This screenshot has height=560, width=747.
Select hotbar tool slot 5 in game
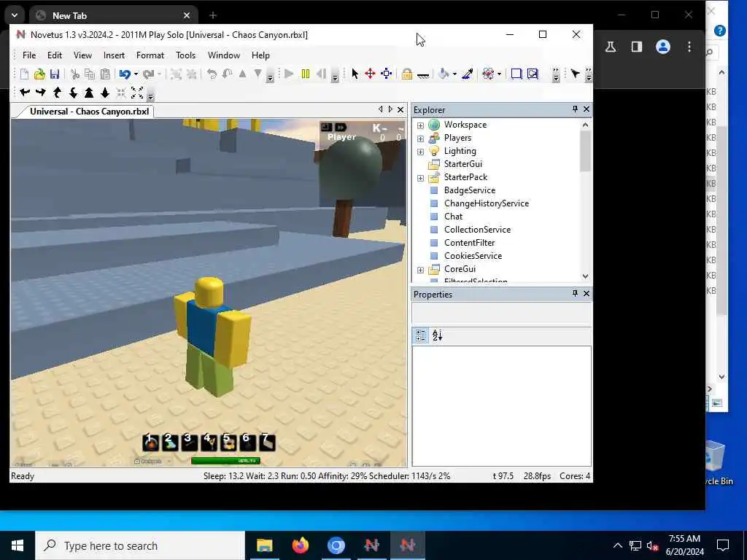point(228,443)
